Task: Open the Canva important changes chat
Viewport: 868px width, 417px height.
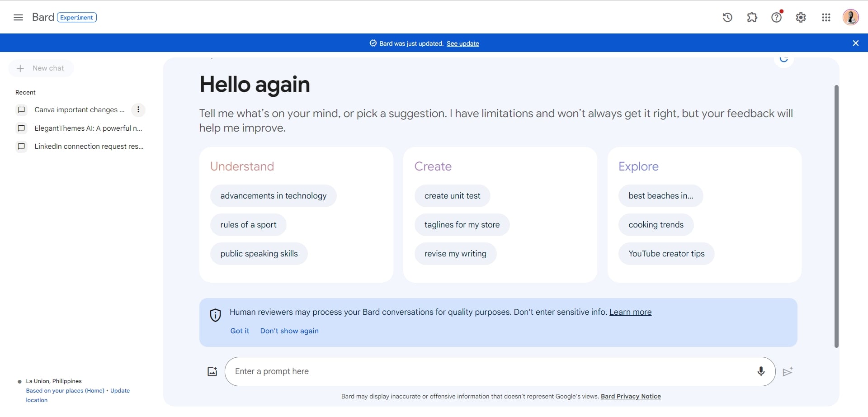Action: coord(79,110)
